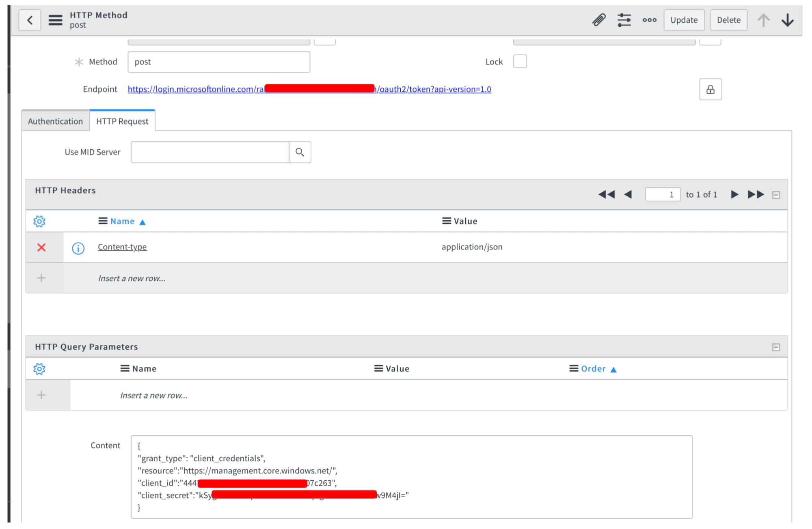This screenshot has height=529, width=812.
Task: Click the back arrow in header
Action: point(30,20)
